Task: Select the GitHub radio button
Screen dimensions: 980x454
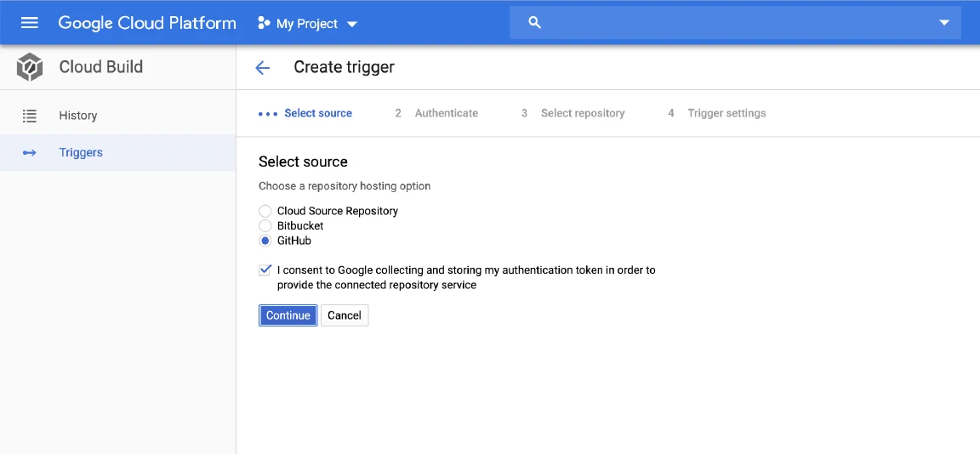Action: [265, 241]
